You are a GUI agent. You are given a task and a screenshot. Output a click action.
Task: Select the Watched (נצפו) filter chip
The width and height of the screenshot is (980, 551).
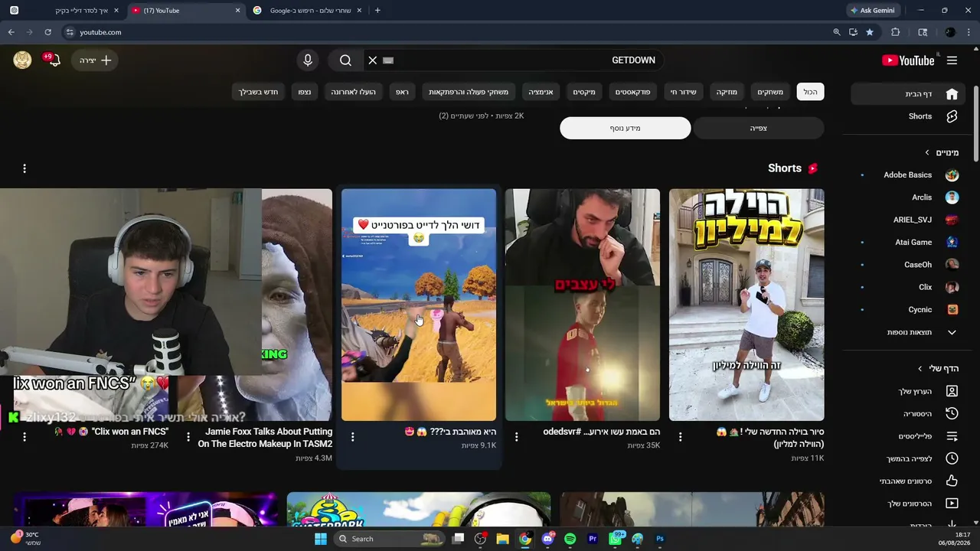coord(305,92)
